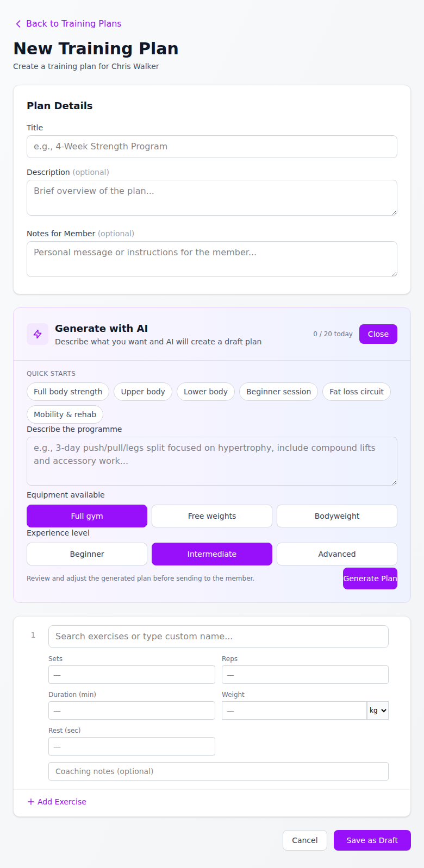The image size is (424, 868).
Task: Select the Fat loss circuit quick start
Action: (x=356, y=391)
